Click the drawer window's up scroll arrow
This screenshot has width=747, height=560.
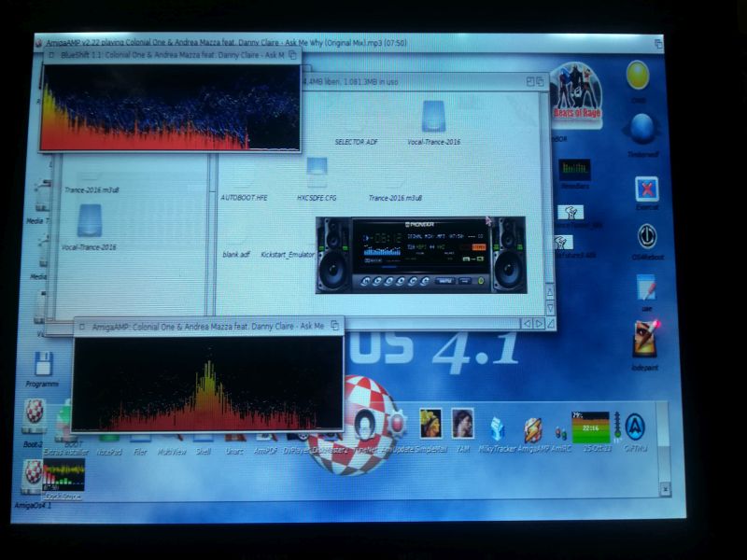[550, 291]
